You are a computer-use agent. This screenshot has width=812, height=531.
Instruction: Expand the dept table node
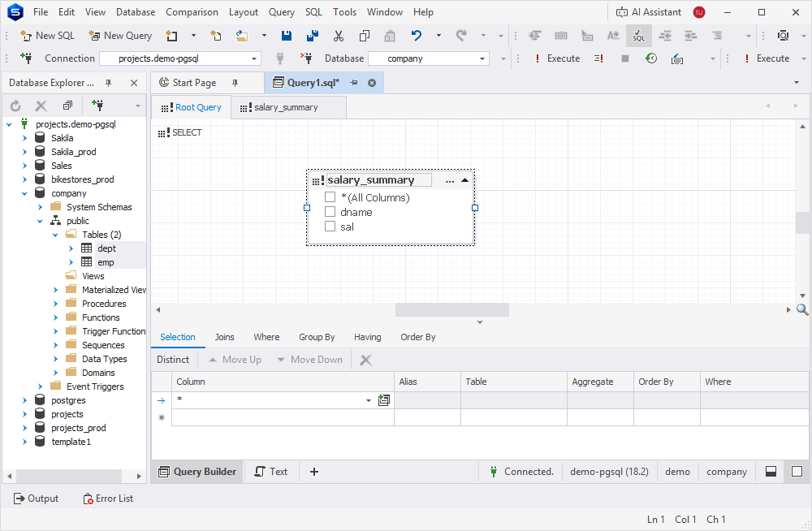[71, 248]
